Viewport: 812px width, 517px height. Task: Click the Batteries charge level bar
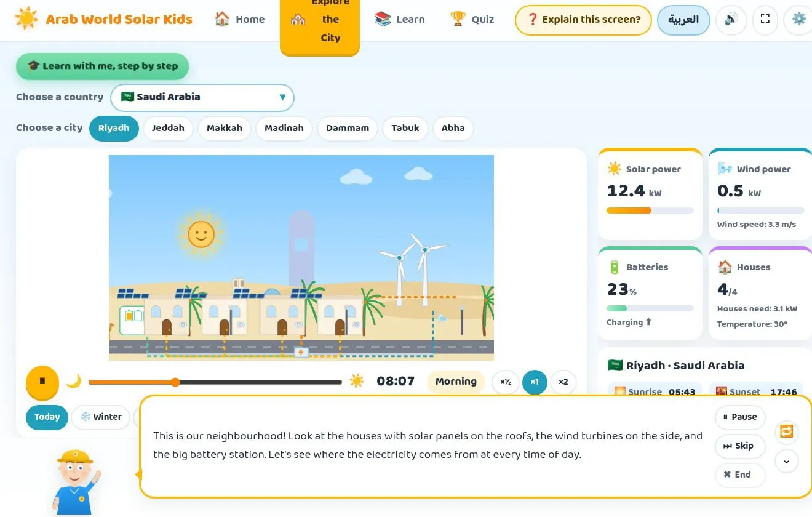coord(650,308)
